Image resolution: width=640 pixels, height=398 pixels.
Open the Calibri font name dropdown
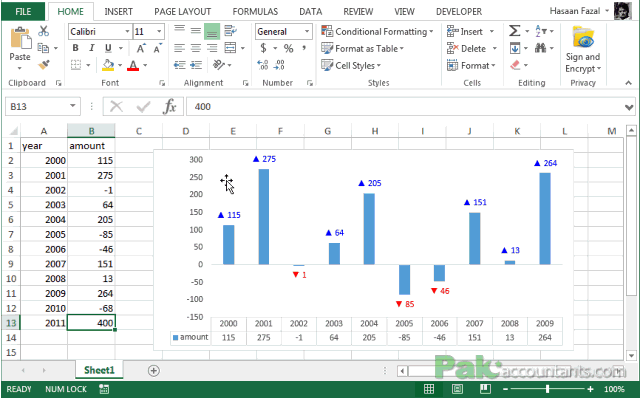tap(127, 31)
